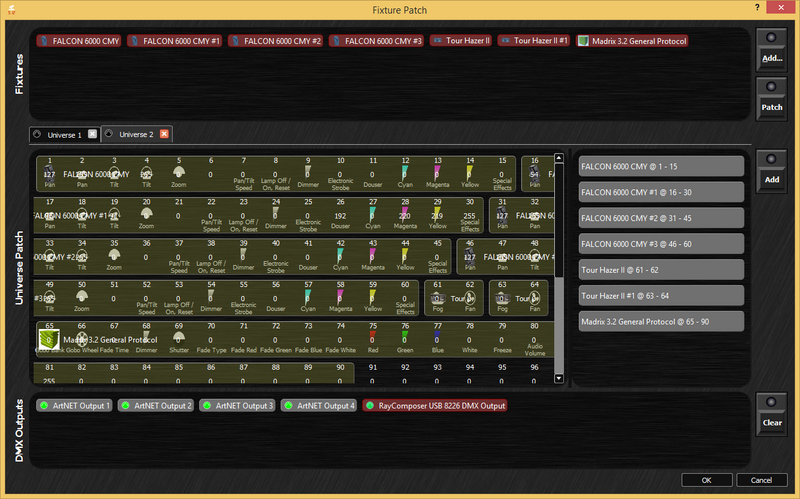Viewport: 800px width, 499px height.
Task: Click the Shutter channel 69 icon
Action: point(179,337)
